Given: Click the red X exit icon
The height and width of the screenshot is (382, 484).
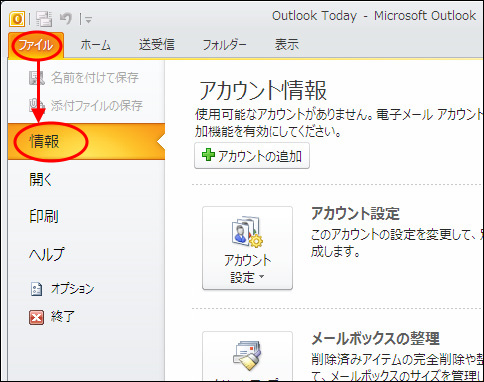Looking at the screenshot, I should [36, 317].
